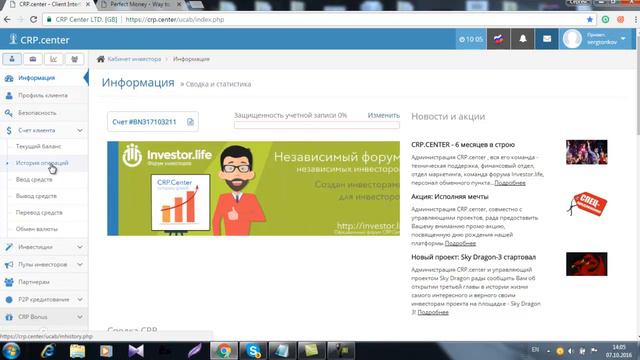
Task: Select the third sidebar tab with chart icon
Action: coord(53,59)
